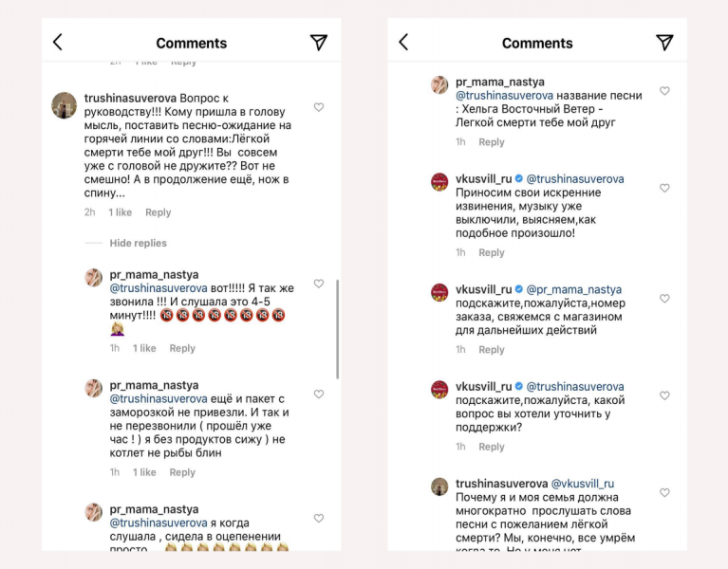Viewport: 728px width, 569px height.
Task: Open vkusvill_ru avatar next to apology comment
Action: click(439, 180)
